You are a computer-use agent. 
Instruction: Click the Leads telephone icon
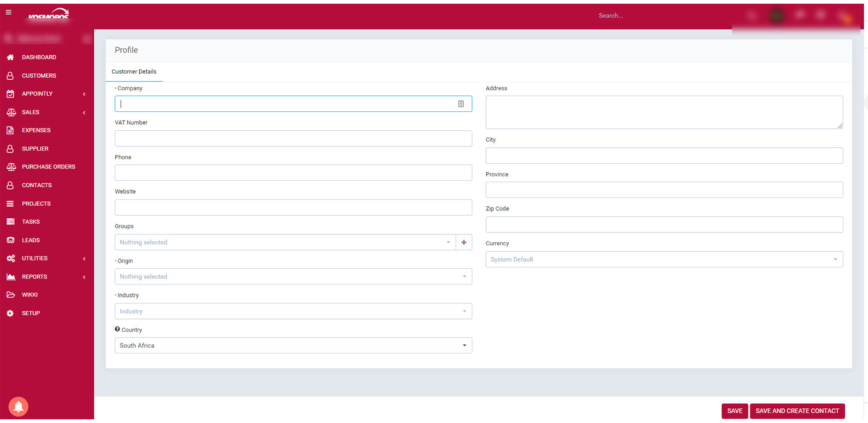click(x=11, y=240)
